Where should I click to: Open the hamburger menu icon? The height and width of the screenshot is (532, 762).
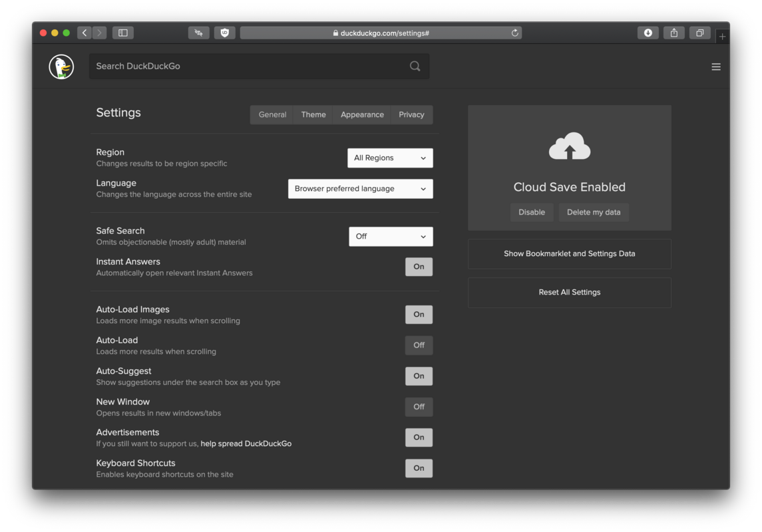(x=716, y=67)
